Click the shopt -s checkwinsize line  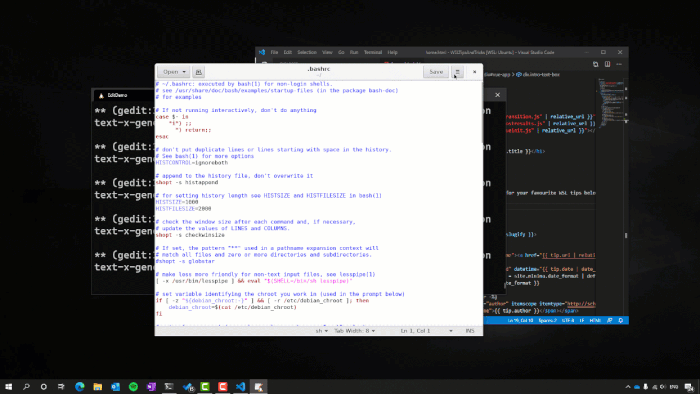point(190,235)
